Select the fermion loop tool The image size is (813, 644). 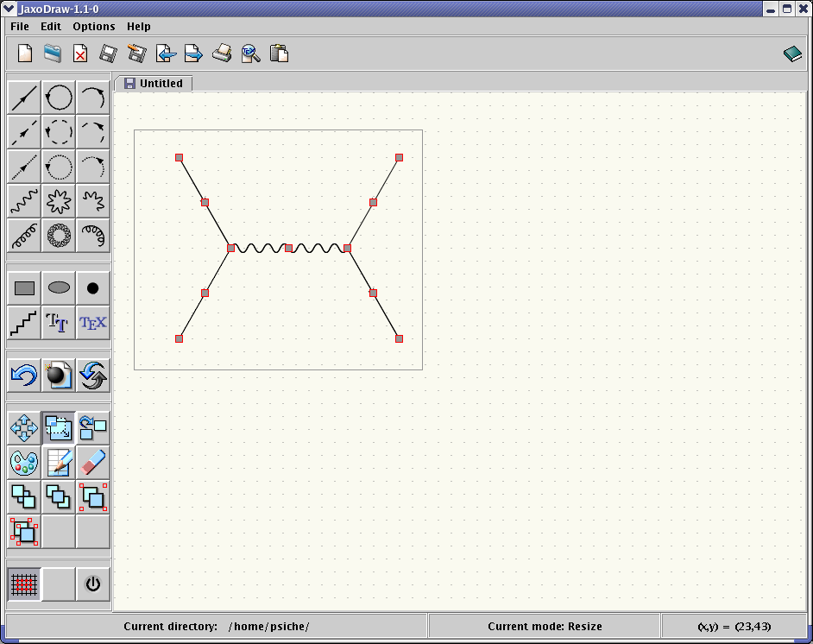pos(59,98)
